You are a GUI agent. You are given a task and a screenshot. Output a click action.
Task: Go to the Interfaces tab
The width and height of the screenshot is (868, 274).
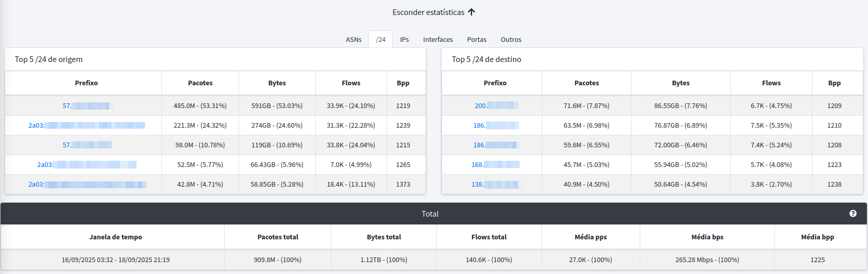pos(437,40)
